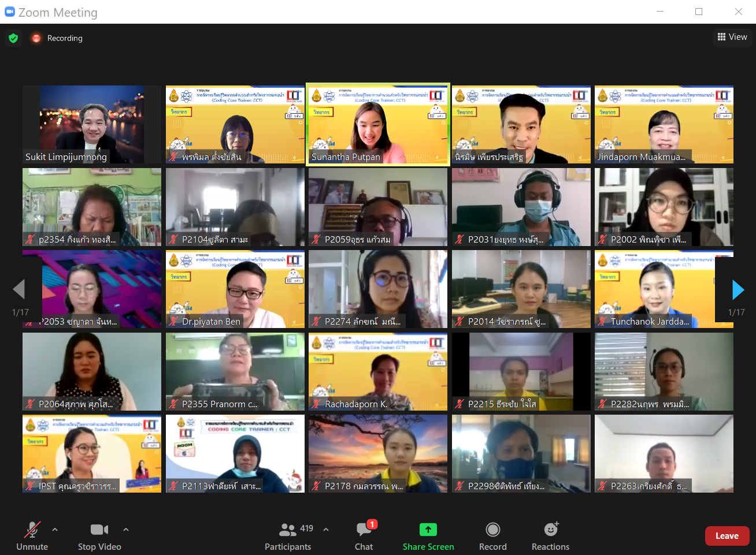Go to previous gallery page arrow

click(x=19, y=290)
